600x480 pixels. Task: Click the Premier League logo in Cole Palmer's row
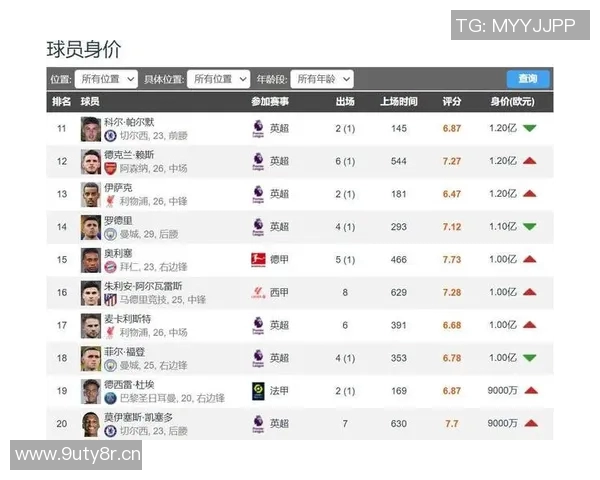[257, 128]
